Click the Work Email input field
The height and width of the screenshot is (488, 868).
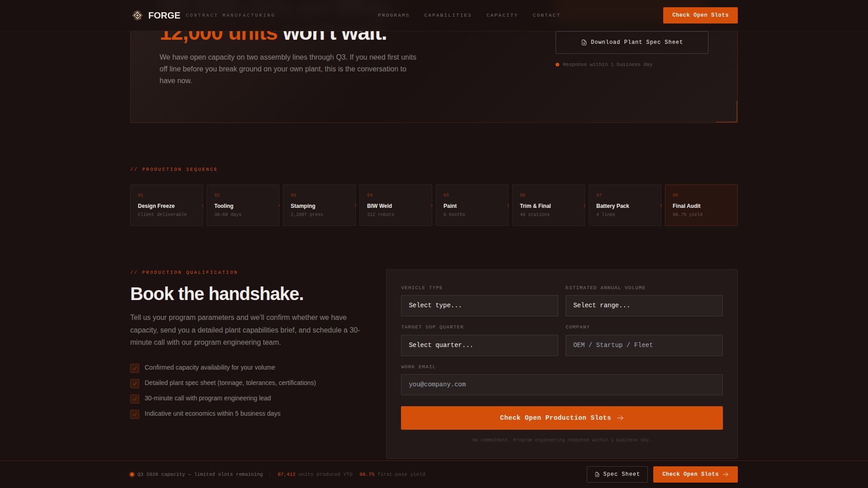(561, 385)
